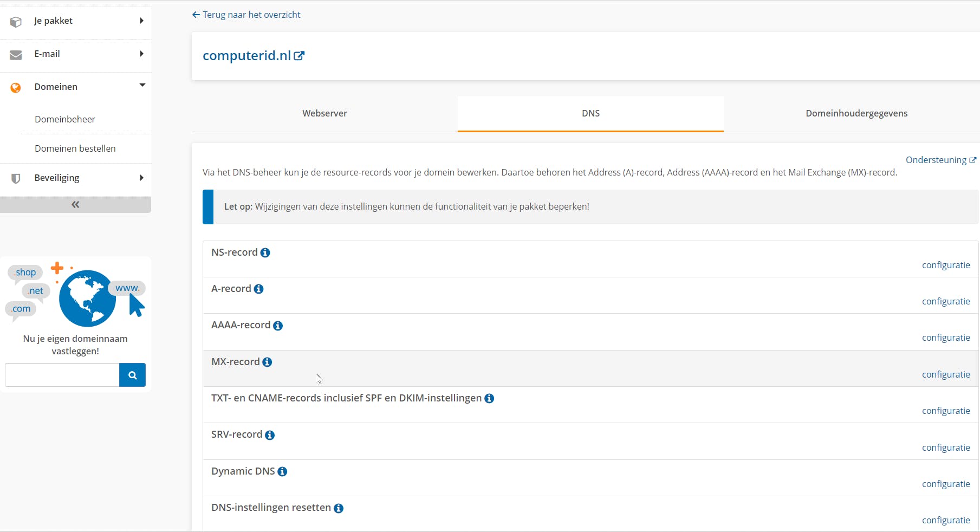Viewport: 980px width, 532px height.
Task: Open the Domeinhoudergegevens tab
Action: 856,113
